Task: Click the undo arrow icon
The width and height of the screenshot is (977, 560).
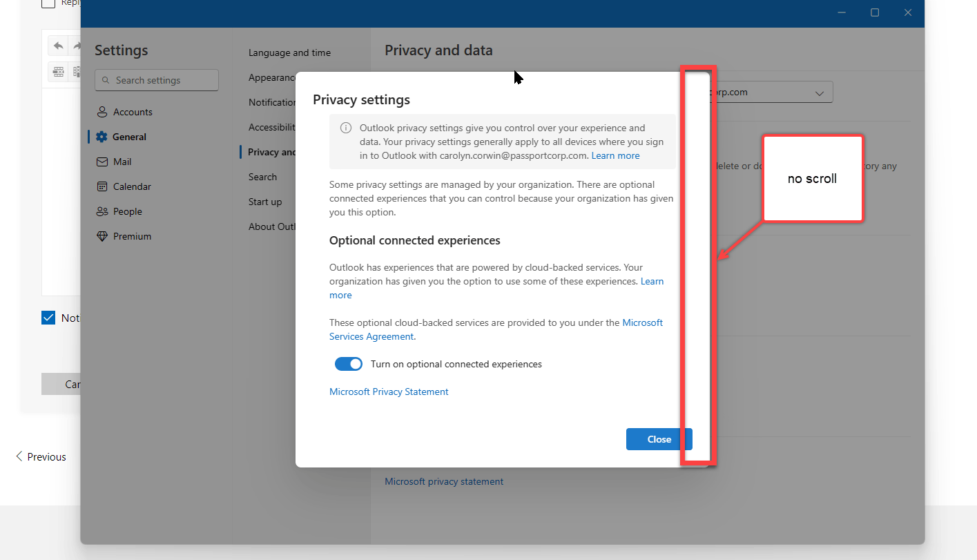Action: 59,46
